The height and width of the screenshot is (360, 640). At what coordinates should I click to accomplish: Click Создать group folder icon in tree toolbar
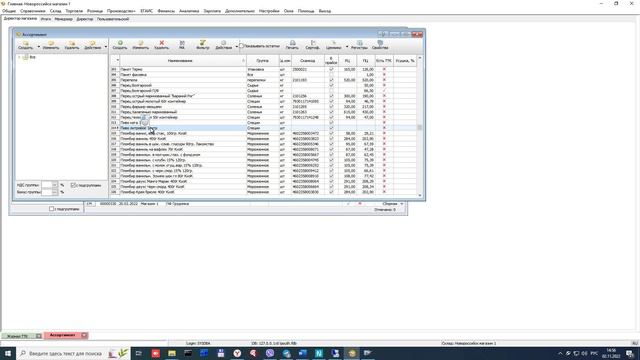[x=25, y=43]
